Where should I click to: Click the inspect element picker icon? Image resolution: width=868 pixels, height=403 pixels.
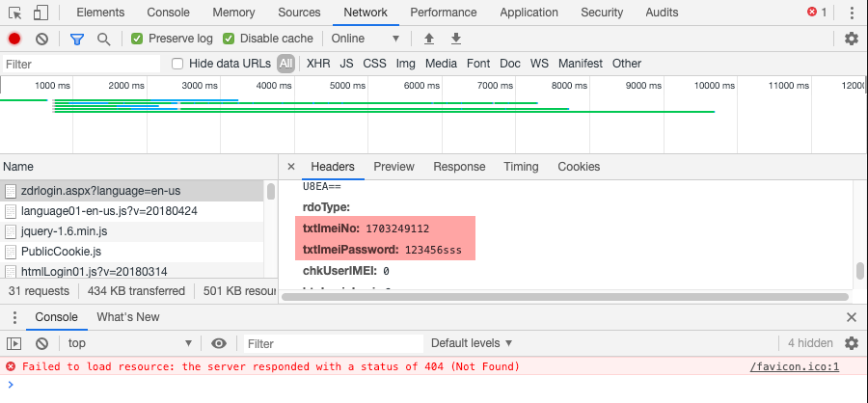[15, 13]
